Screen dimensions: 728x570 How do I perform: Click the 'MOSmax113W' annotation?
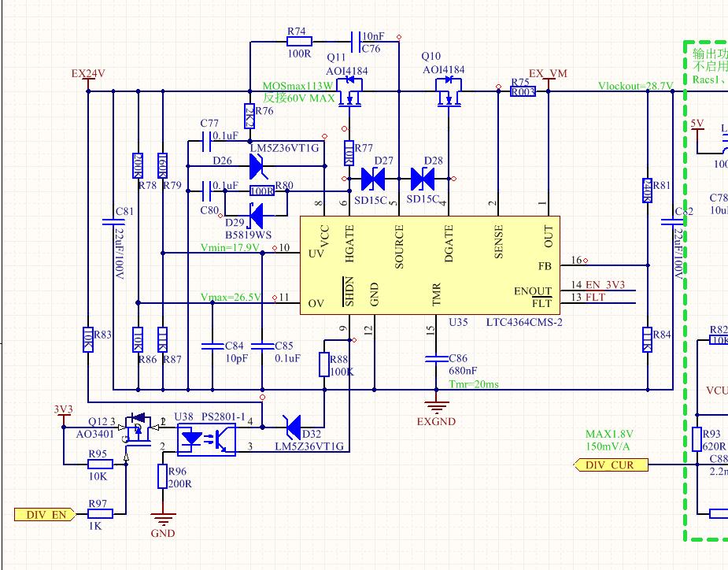[297, 86]
